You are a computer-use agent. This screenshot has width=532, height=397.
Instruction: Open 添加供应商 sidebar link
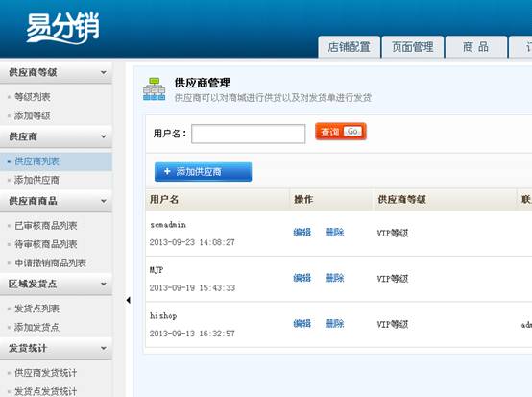(36, 180)
